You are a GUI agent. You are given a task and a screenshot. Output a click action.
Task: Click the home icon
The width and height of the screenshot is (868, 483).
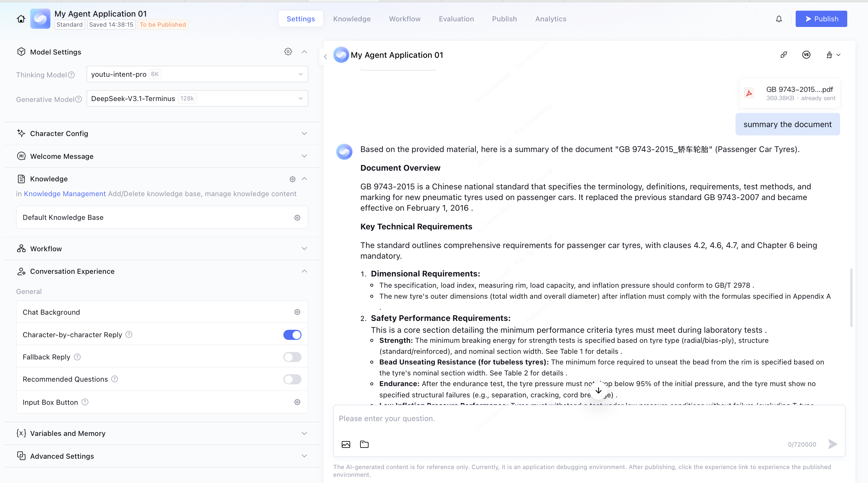click(x=21, y=19)
